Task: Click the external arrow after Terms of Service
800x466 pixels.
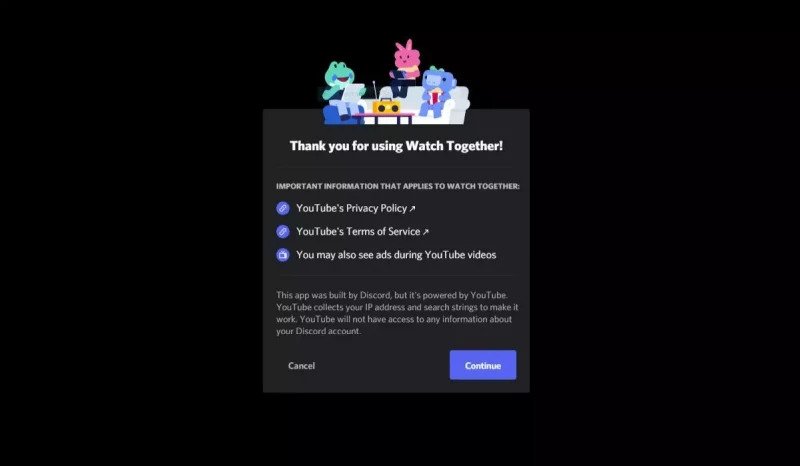Action: (x=426, y=232)
